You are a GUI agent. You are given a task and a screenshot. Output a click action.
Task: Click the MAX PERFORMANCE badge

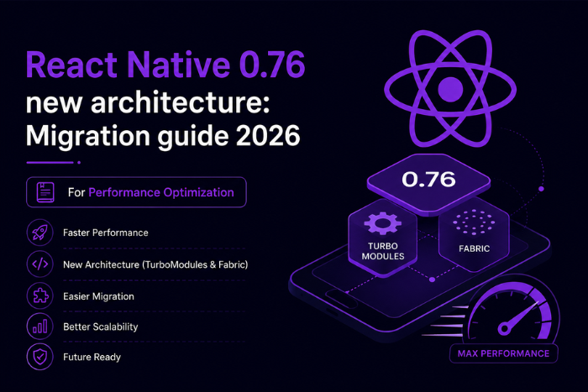tap(504, 353)
